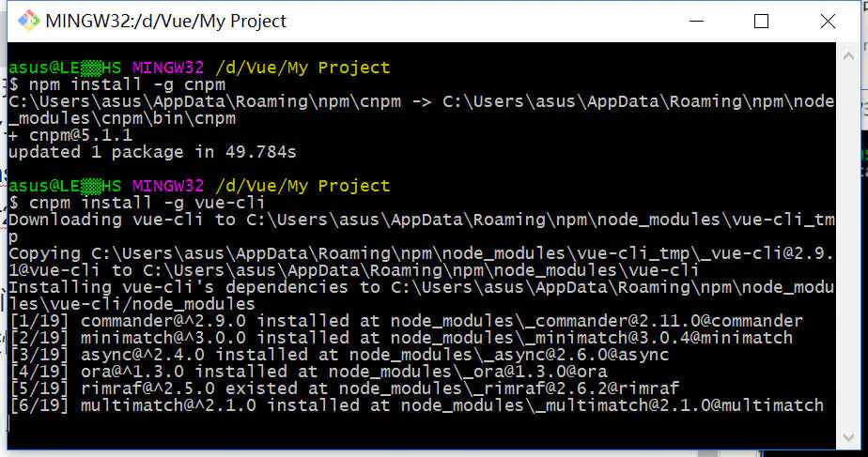The width and height of the screenshot is (868, 457).
Task: Maximize the Git Bash terminal window
Action: point(761,21)
